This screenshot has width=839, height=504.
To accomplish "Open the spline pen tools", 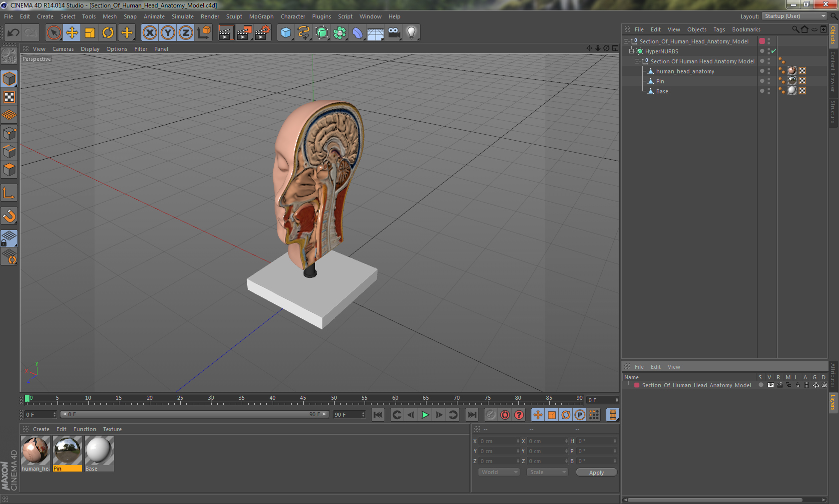I will coord(304,33).
